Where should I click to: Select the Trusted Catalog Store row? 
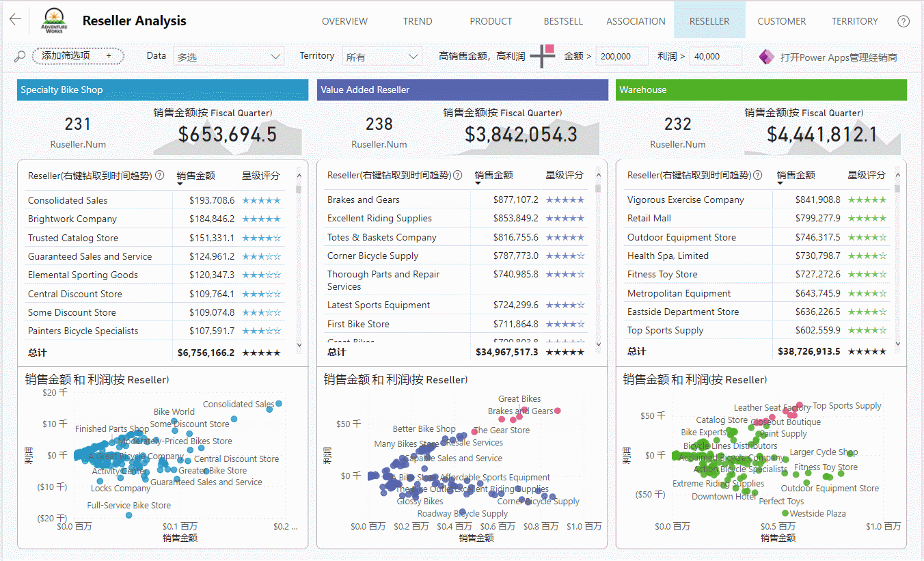(154, 238)
